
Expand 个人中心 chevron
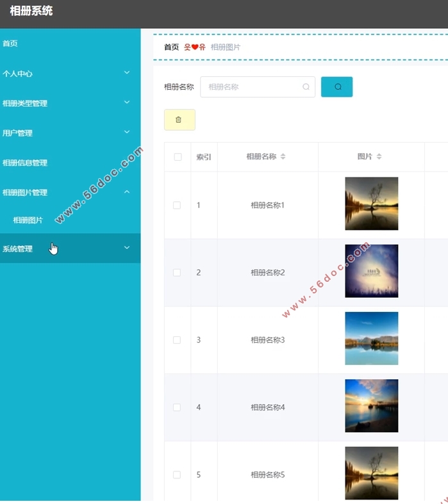(x=127, y=72)
